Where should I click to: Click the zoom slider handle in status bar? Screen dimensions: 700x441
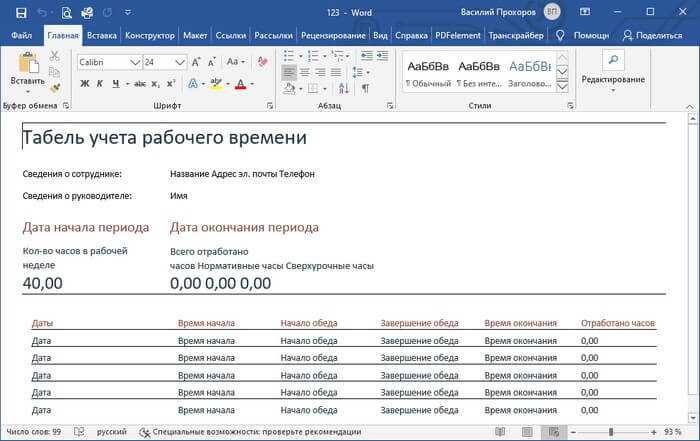click(x=611, y=432)
